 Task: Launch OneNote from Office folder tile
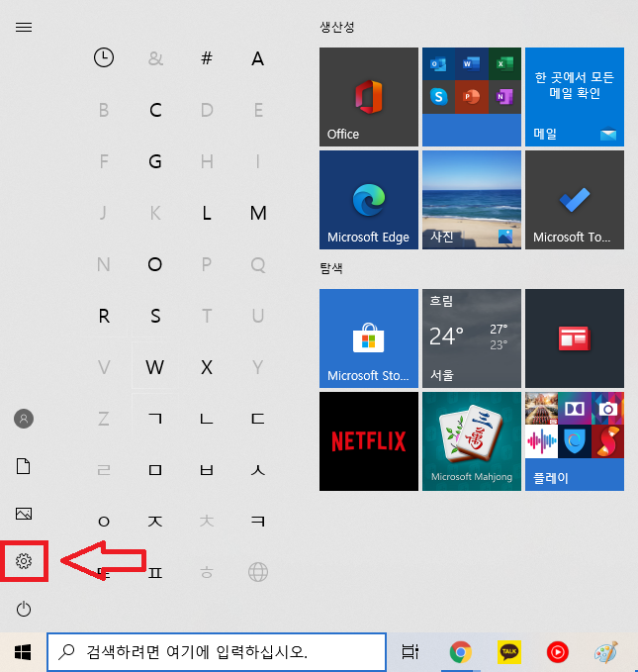click(x=504, y=97)
